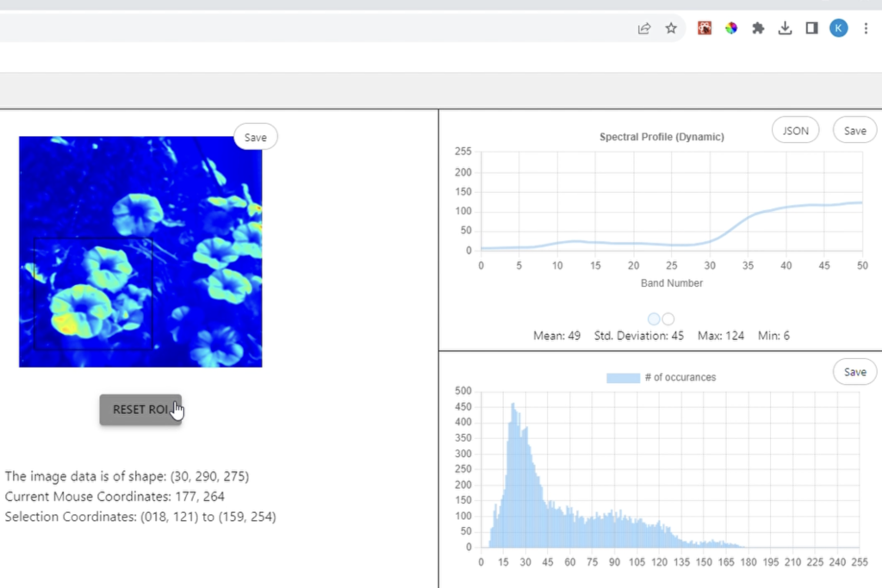882x588 pixels.
Task: Click the light blue legend color box
Action: click(x=623, y=377)
